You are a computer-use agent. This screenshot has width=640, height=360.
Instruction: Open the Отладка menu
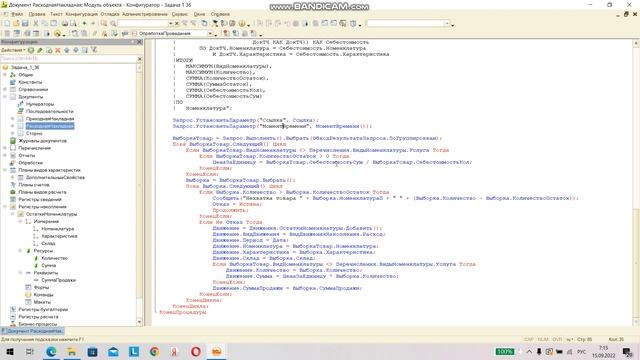110,14
